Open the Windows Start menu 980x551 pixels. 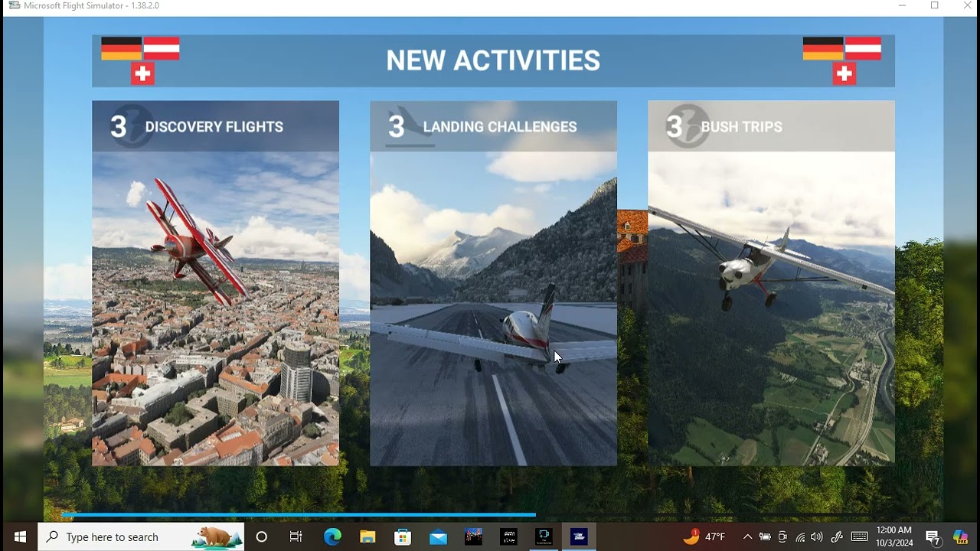20,536
